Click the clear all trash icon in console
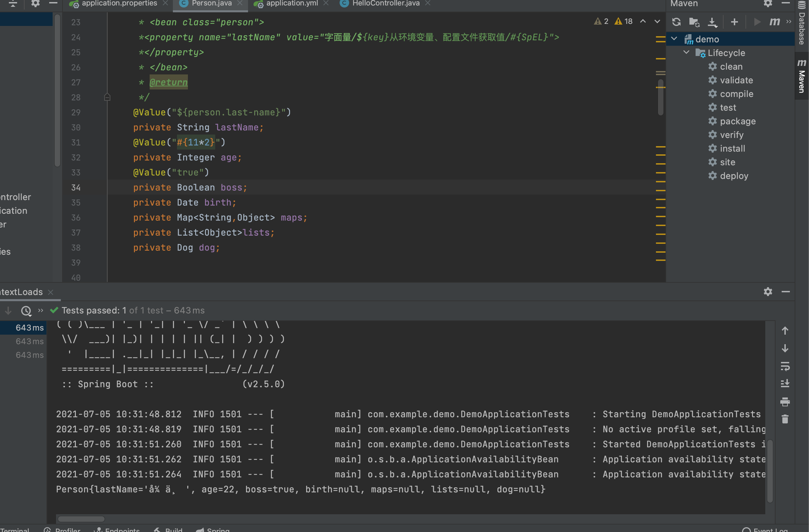This screenshot has height=532, width=809. [785, 419]
